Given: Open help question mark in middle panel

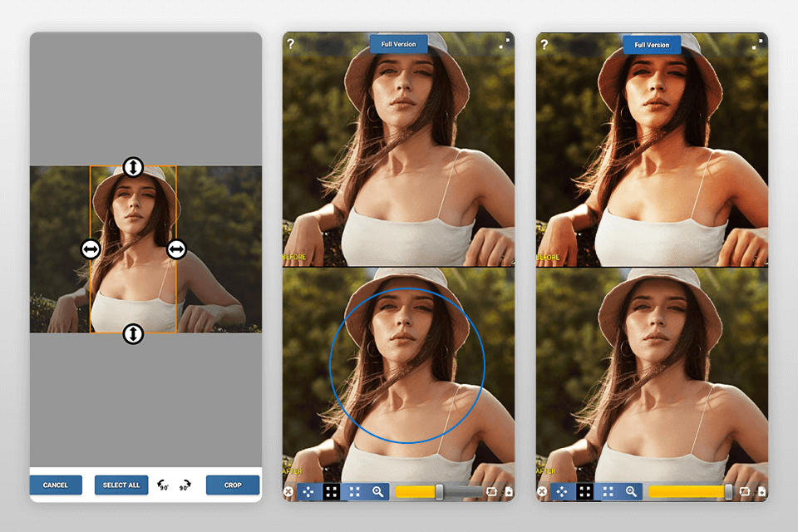Looking at the screenshot, I should [291, 44].
